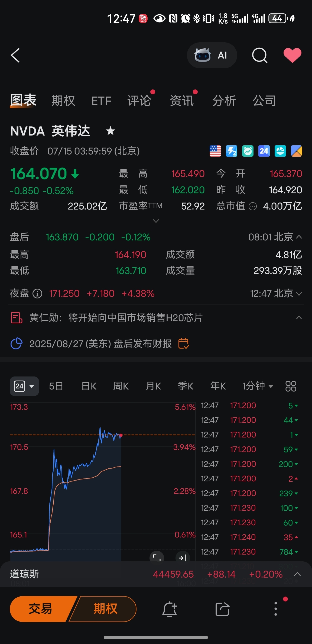Open 2025/08/27 盘后发布财报 earnings notice

click(100, 344)
